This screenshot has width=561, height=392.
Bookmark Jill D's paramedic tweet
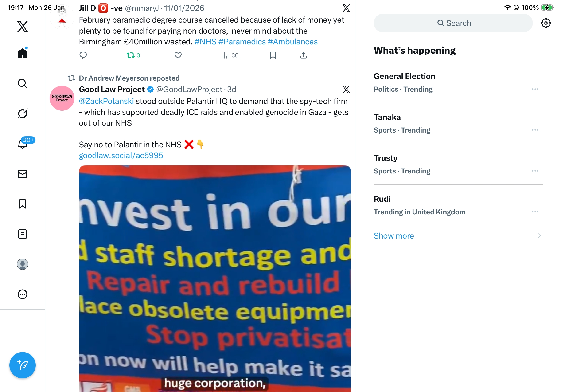pyautogui.click(x=273, y=55)
